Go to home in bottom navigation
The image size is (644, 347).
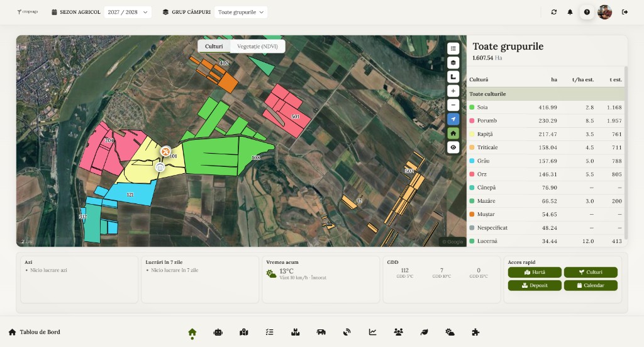(x=192, y=332)
